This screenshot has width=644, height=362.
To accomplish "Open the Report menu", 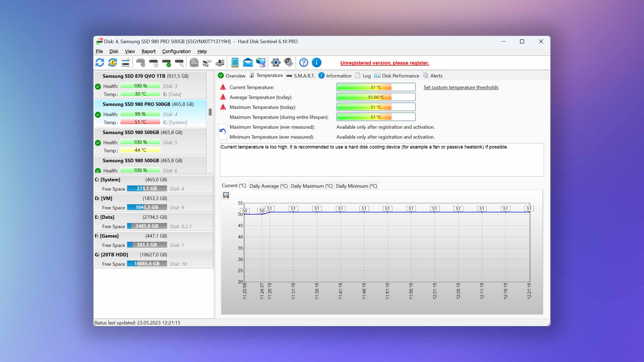I will pos(148,51).
